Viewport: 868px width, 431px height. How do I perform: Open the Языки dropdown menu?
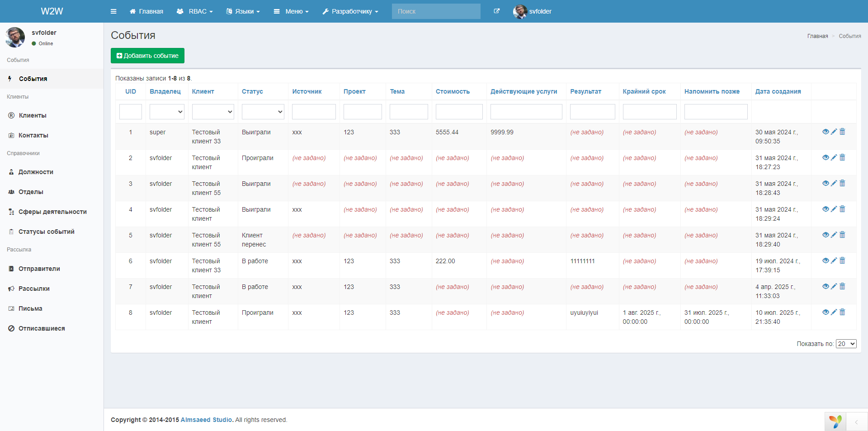243,11
